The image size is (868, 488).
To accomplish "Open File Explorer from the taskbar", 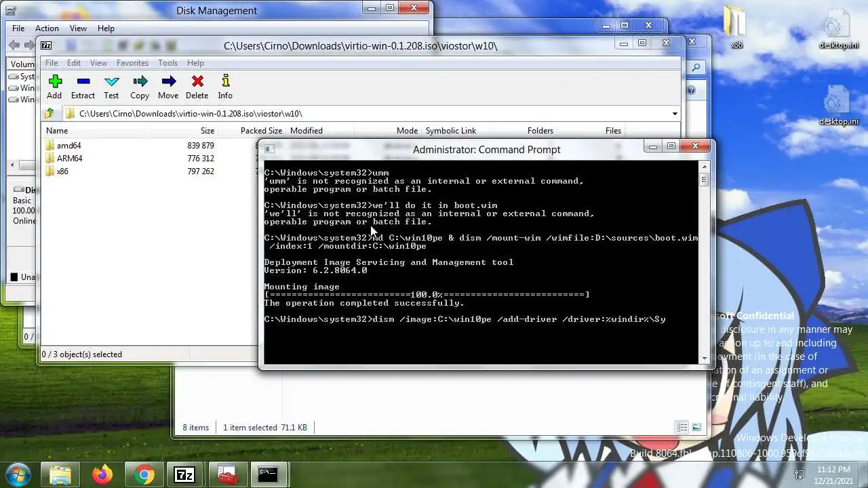I will point(61,474).
